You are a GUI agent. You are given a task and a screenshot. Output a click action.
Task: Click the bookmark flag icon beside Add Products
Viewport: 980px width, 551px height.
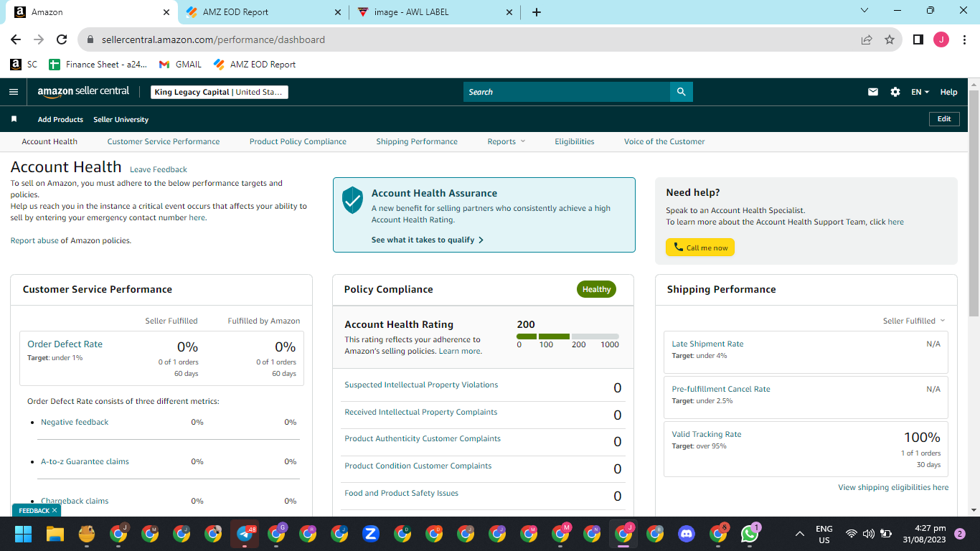pyautogui.click(x=14, y=119)
